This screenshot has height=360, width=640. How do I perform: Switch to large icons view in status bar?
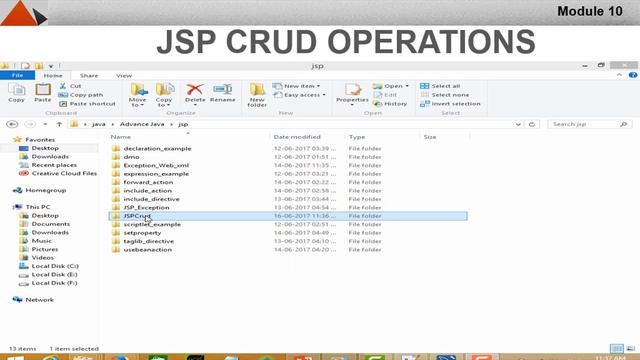coord(631,349)
